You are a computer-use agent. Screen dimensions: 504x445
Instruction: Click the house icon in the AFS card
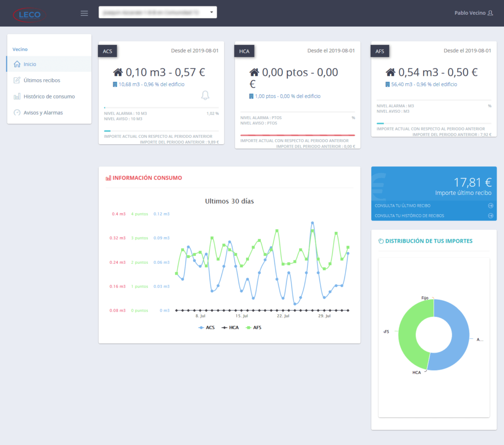click(x=390, y=72)
